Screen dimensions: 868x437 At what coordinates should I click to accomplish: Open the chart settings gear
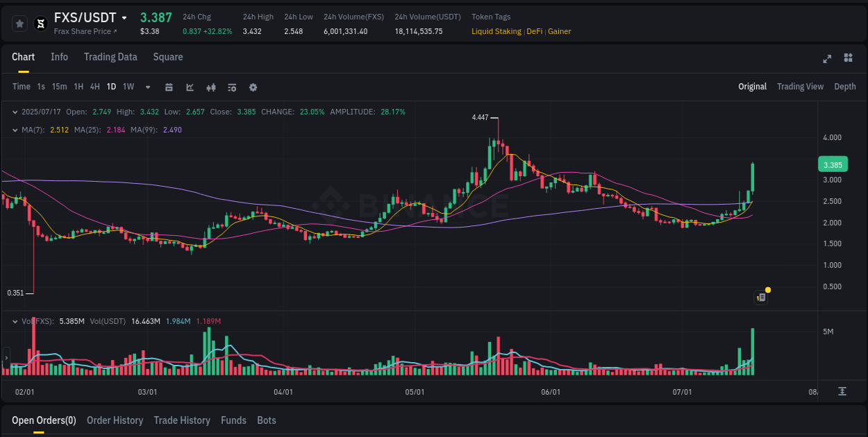pyautogui.click(x=252, y=87)
